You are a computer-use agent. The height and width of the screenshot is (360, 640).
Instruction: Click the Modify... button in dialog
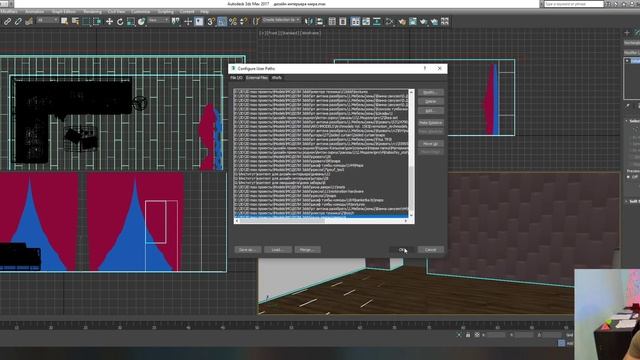tap(431, 92)
